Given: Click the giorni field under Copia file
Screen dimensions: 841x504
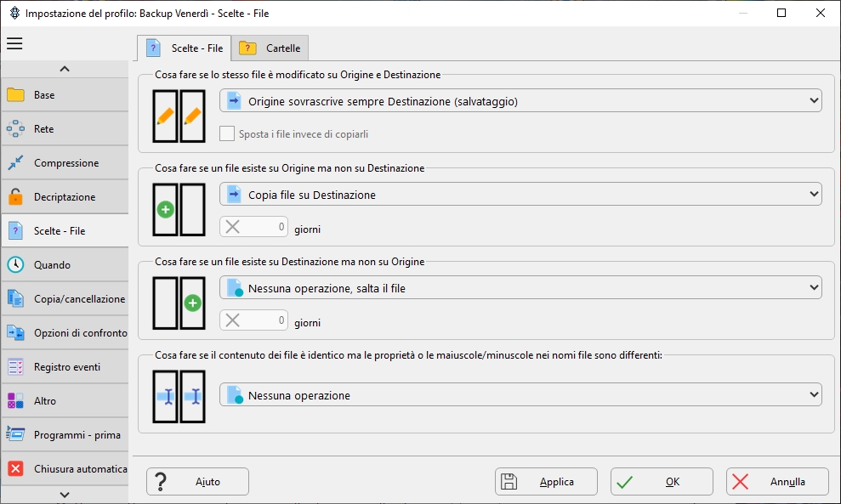Looking at the screenshot, I should point(253,227).
